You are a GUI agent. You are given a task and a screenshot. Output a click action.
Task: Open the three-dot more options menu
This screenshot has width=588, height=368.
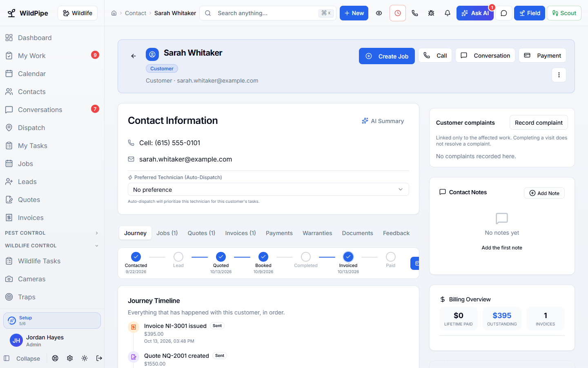click(x=559, y=75)
